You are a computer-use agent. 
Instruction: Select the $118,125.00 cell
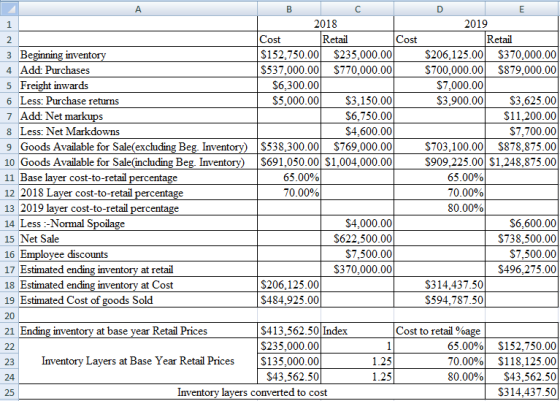[522, 361]
